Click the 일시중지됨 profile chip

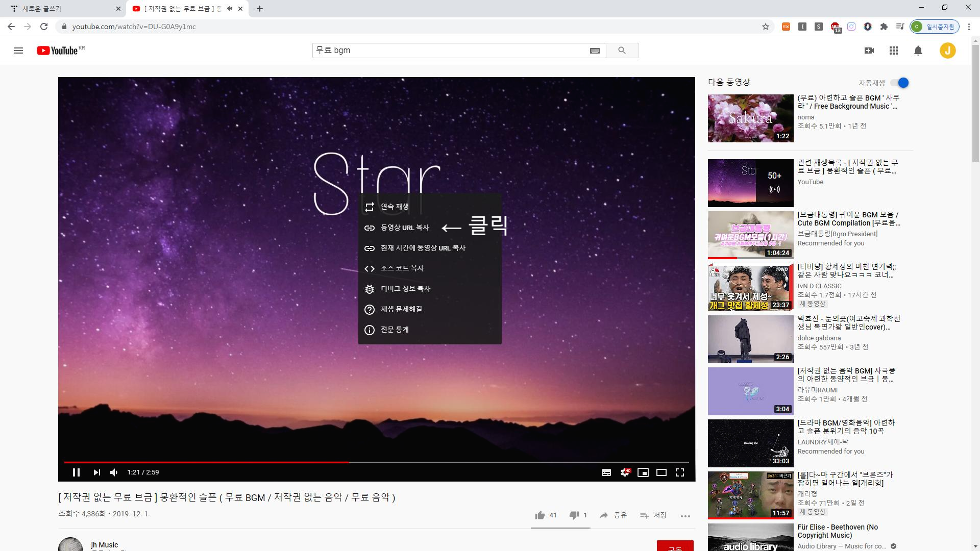(935, 27)
